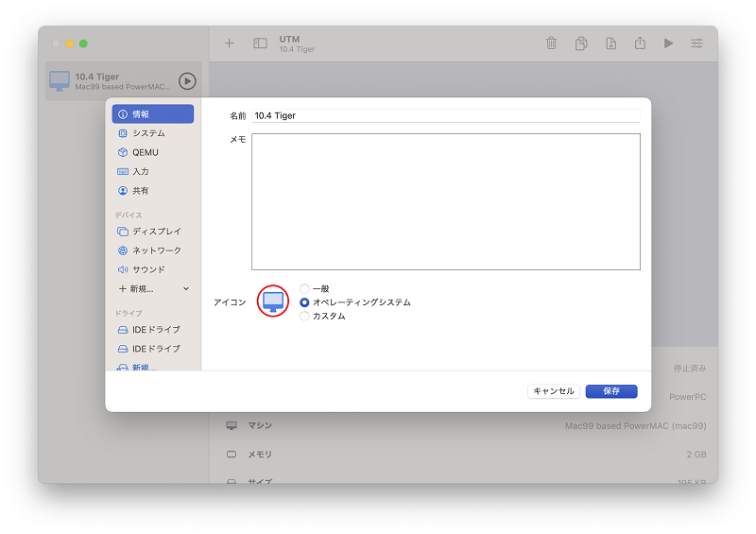The width and height of the screenshot is (756, 534).
Task: Click the 名前 text field
Action: 446,115
